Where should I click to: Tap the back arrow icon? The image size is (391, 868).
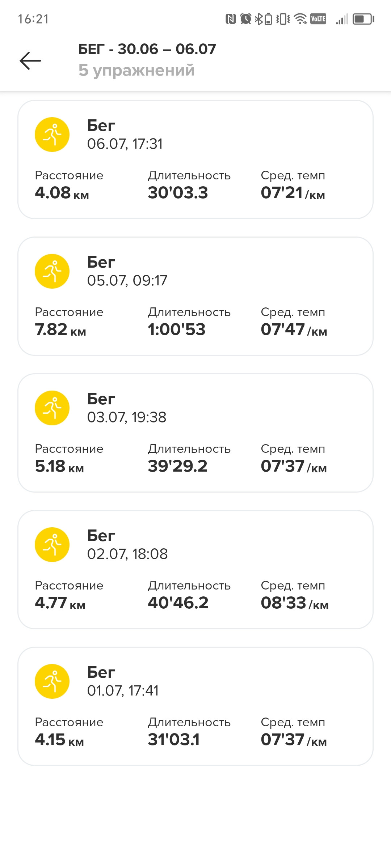point(30,60)
